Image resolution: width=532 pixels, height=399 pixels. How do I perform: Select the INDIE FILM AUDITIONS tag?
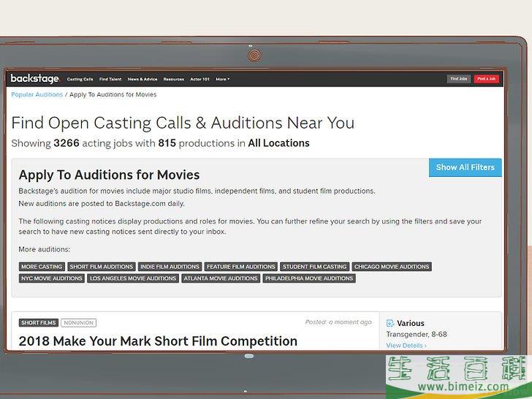pyautogui.click(x=170, y=267)
